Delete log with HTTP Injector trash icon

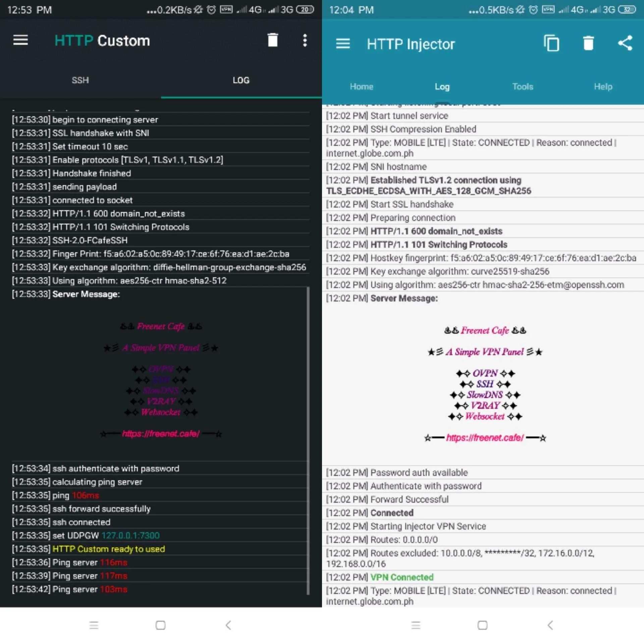588,43
